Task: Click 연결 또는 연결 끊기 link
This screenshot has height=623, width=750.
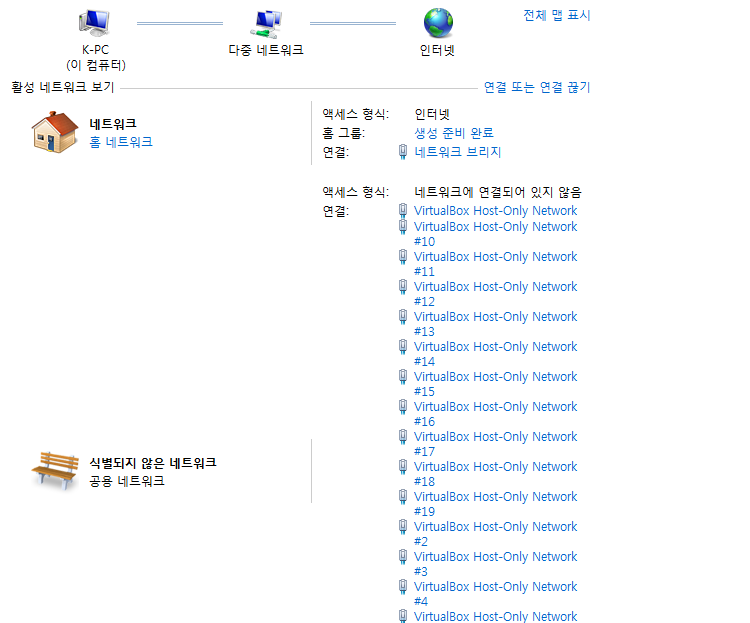Action: point(537,88)
